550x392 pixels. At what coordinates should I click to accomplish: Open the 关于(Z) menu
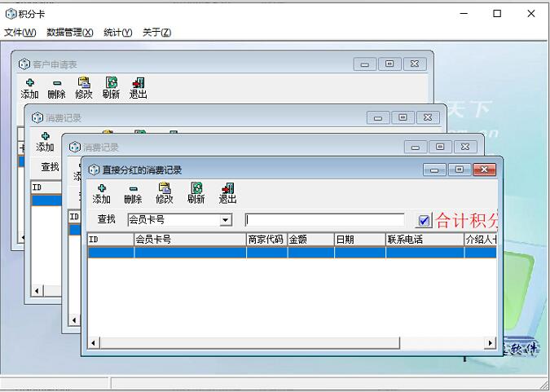pyautogui.click(x=156, y=33)
